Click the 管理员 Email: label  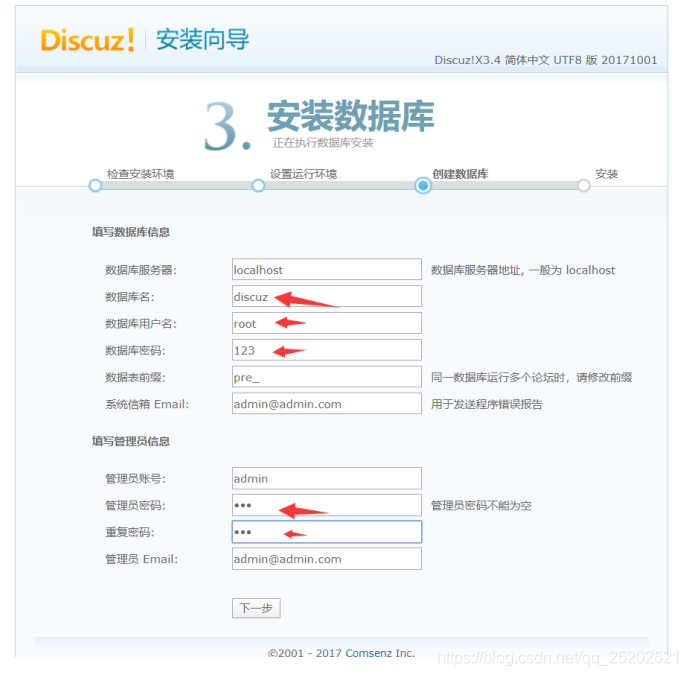pos(141,559)
